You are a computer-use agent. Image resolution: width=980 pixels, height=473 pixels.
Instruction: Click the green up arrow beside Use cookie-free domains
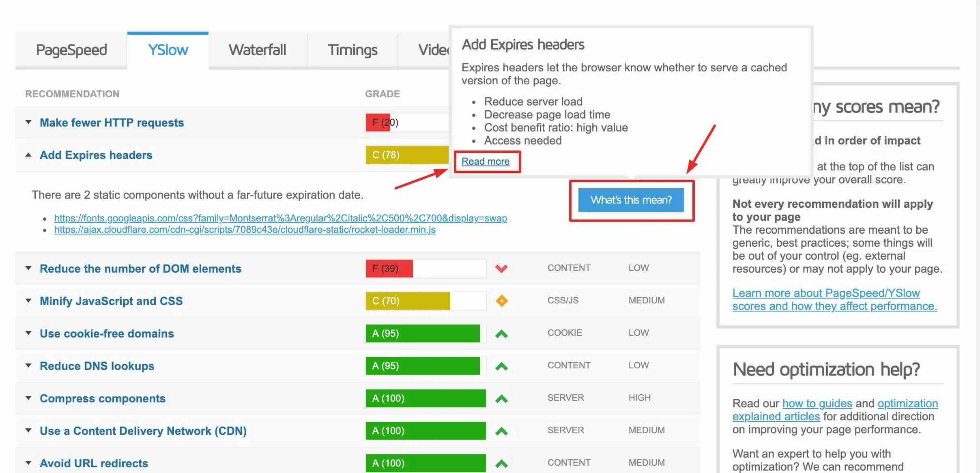click(502, 333)
